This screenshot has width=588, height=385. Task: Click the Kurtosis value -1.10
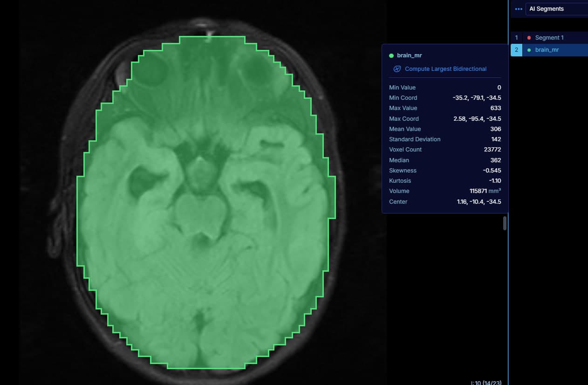(x=495, y=181)
